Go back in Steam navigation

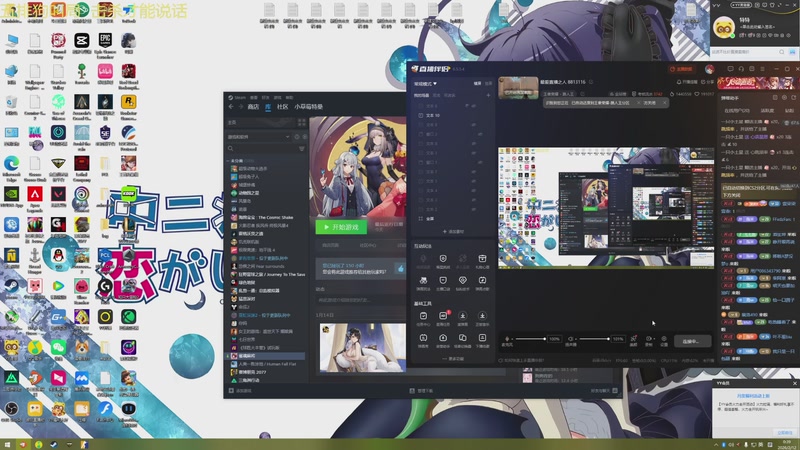click(231, 107)
